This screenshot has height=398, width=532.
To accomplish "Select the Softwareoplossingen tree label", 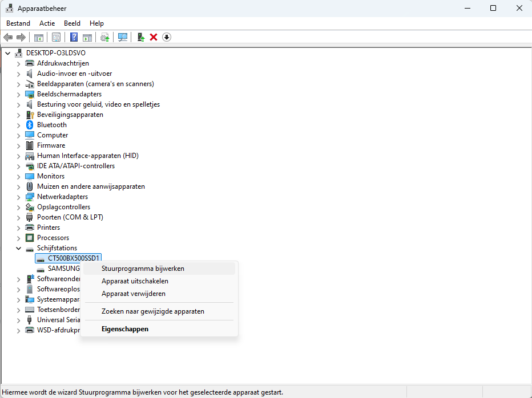I will pyautogui.click(x=58, y=289).
